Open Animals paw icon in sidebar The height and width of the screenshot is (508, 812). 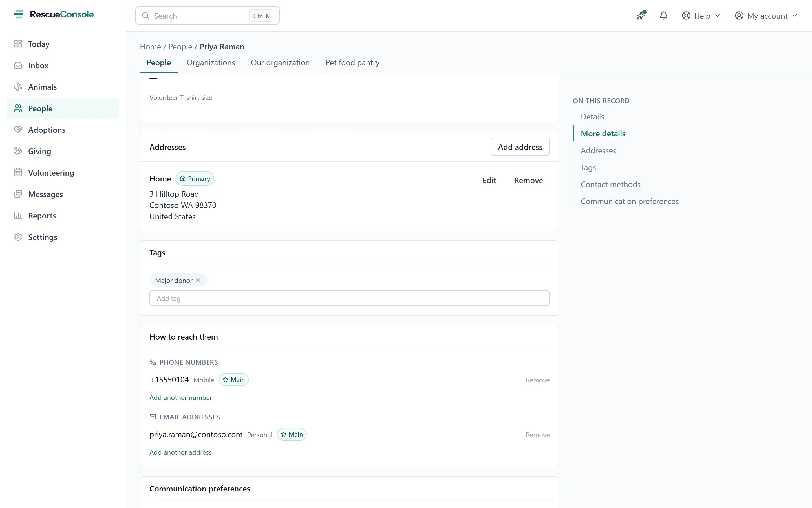pyautogui.click(x=18, y=87)
